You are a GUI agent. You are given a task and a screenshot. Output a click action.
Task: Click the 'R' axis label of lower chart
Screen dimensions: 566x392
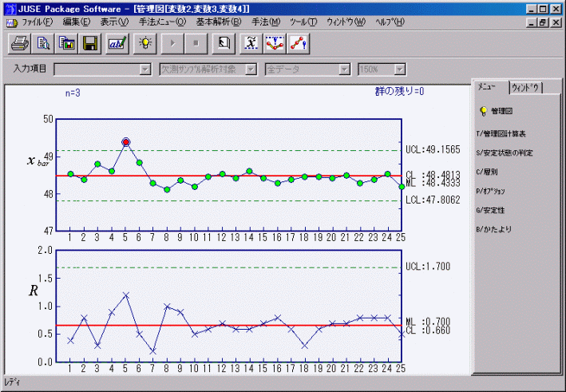tap(34, 291)
